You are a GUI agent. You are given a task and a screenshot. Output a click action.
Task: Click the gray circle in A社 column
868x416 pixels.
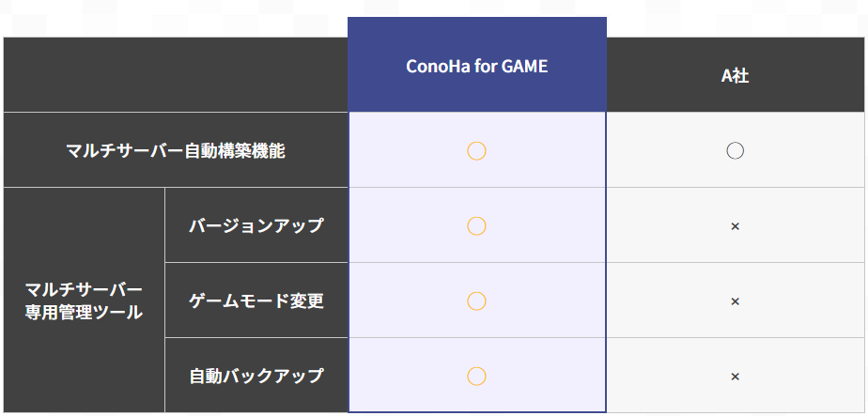click(736, 150)
